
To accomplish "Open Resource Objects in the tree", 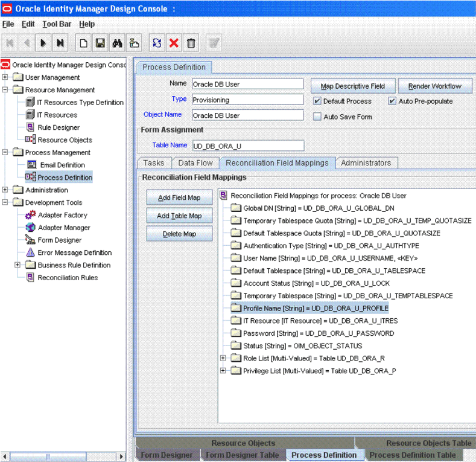I will tap(65, 140).
